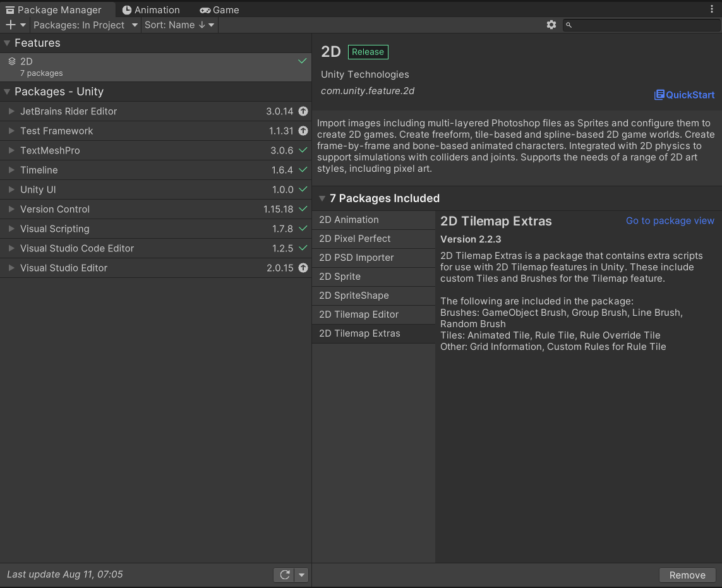Select 2D Tilemap Extras in included packages

[x=373, y=333]
